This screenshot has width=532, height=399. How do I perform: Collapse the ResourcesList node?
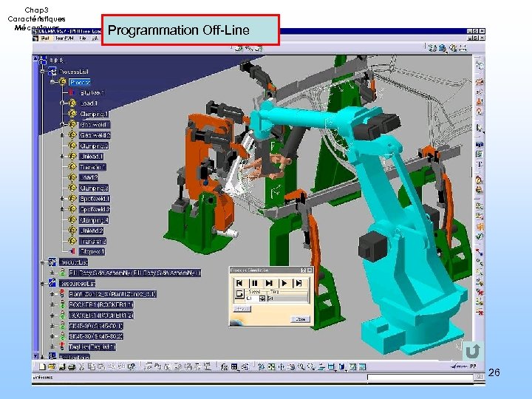click(42, 283)
